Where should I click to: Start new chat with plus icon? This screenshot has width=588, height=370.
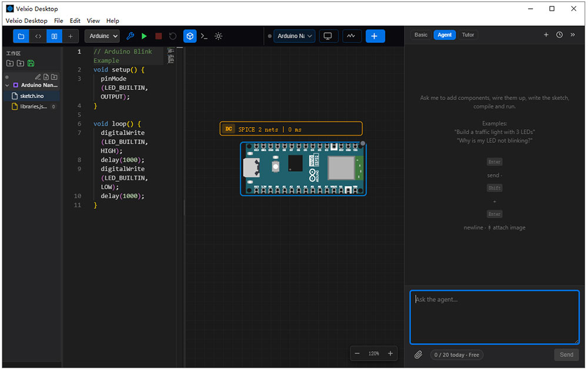pos(546,35)
